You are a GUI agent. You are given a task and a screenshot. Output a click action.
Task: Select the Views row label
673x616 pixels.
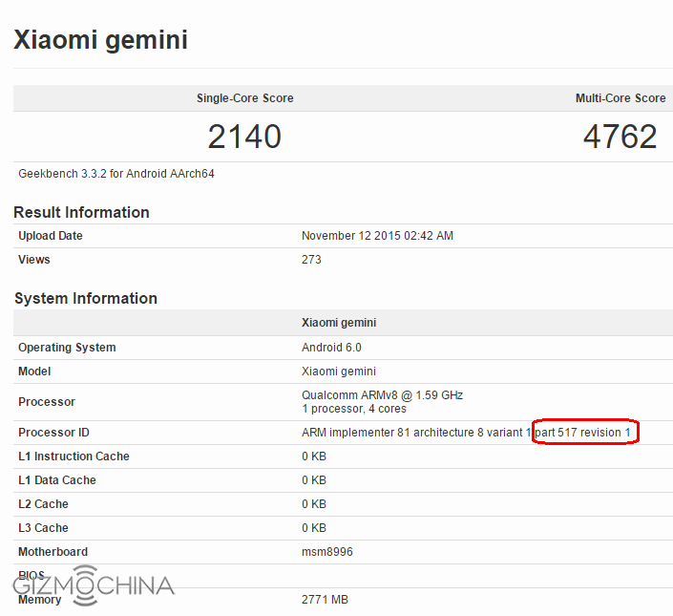[x=34, y=260]
